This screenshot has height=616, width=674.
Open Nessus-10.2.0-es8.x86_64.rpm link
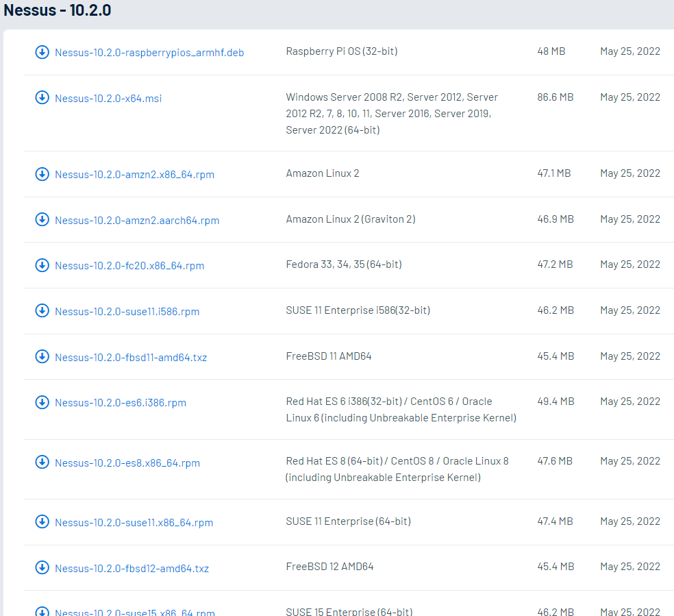coord(127,463)
